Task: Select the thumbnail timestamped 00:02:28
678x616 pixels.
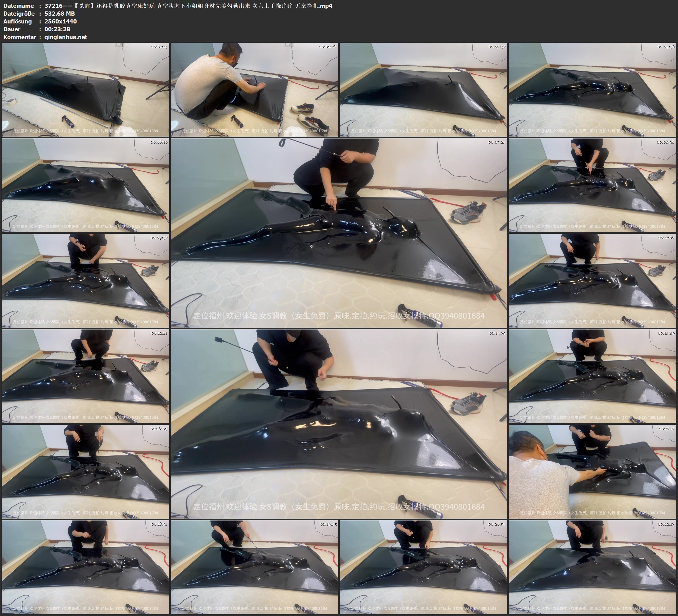Action: (x=254, y=90)
